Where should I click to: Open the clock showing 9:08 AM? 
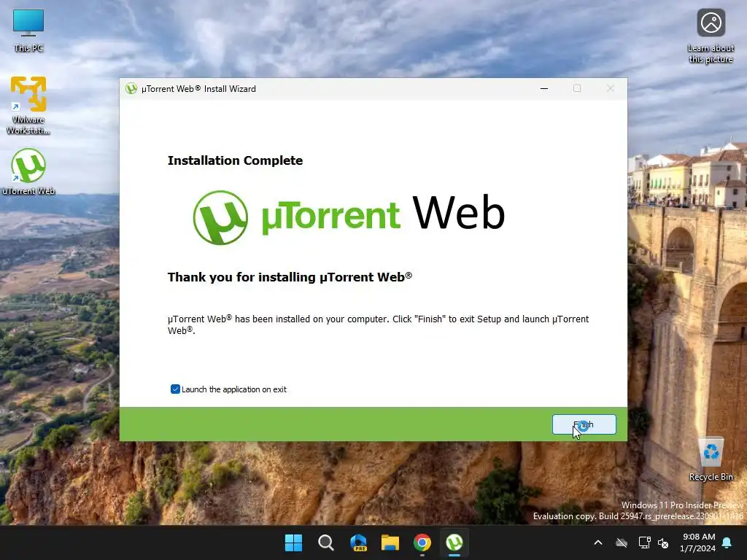[x=697, y=542]
